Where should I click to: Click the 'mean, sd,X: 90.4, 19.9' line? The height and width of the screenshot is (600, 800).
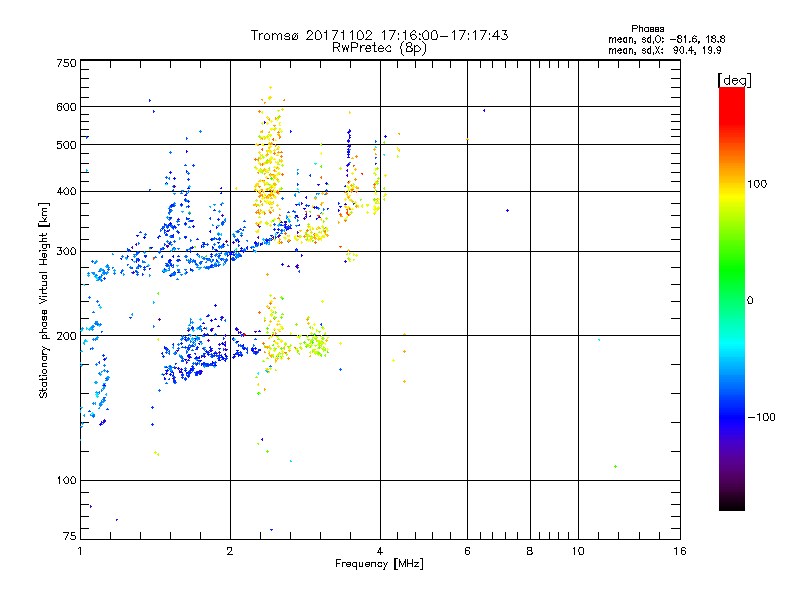tap(664, 50)
